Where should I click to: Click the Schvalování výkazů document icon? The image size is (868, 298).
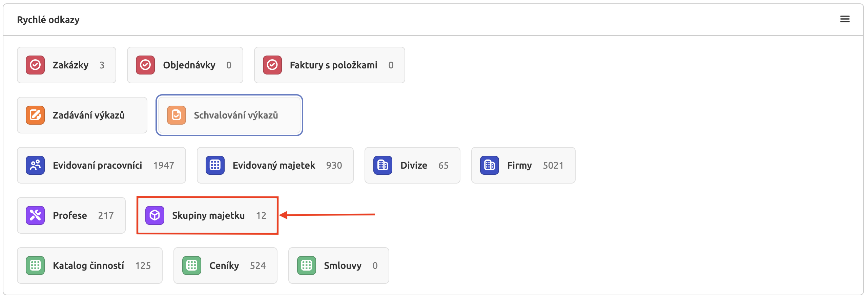(x=177, y=115)
